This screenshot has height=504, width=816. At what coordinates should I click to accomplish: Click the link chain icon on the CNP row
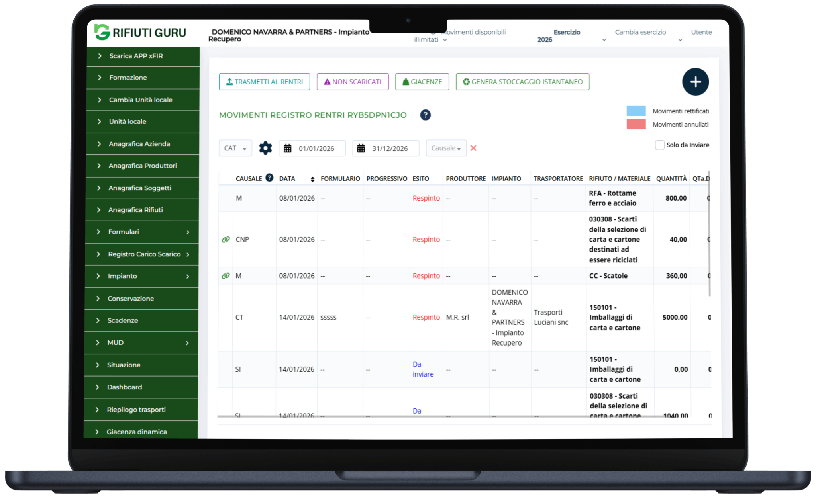pos(226,239)
